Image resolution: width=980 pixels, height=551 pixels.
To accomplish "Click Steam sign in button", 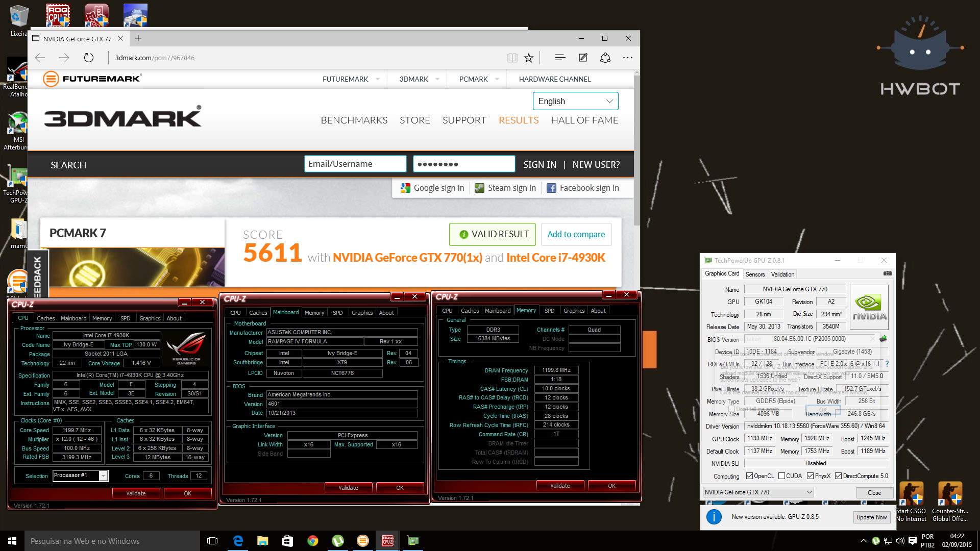I will pyautogui.click(x=505, y=188).
